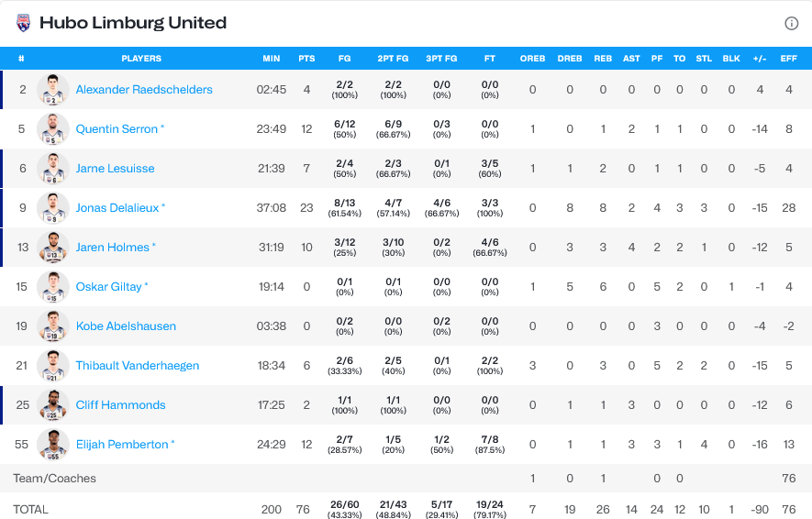Click the 3PT FG column header
Image resolution: width=812 pixels, height=519 pixels.
coord(441,59)
